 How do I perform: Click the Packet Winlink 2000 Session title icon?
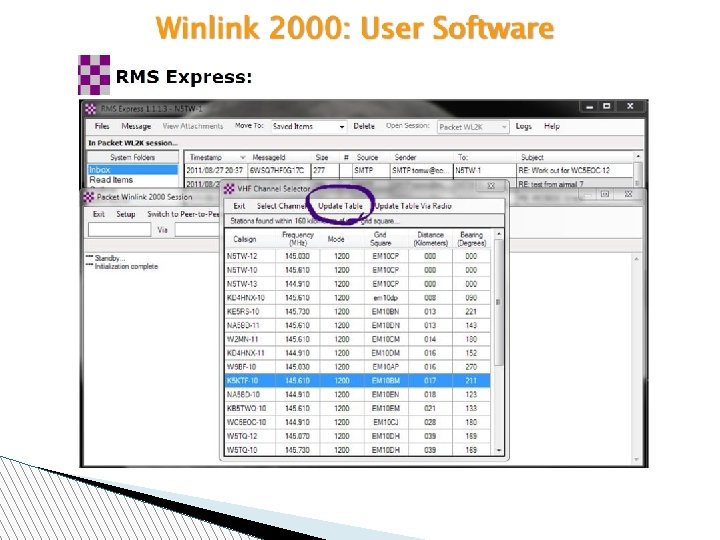89,197
